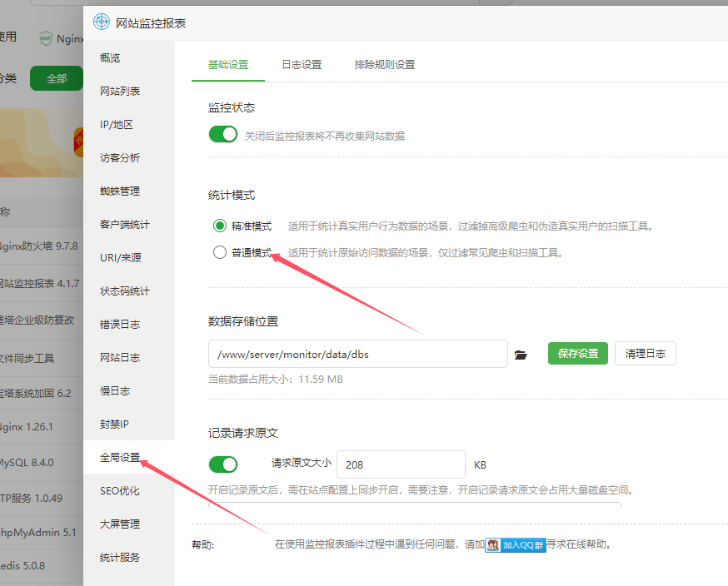The width and height of the screenshot is (728, 586).
Task: Click the 基础设置 tab
Action: point(228,65)
